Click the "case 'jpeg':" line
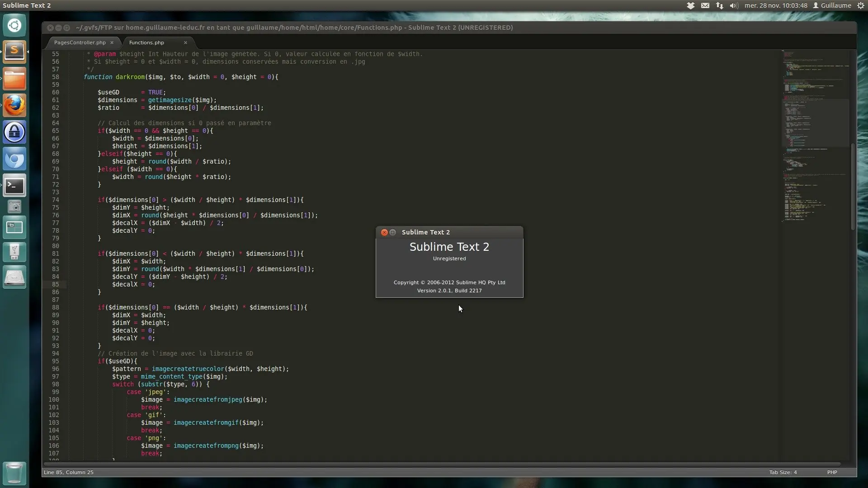 (x=148, y=392)
